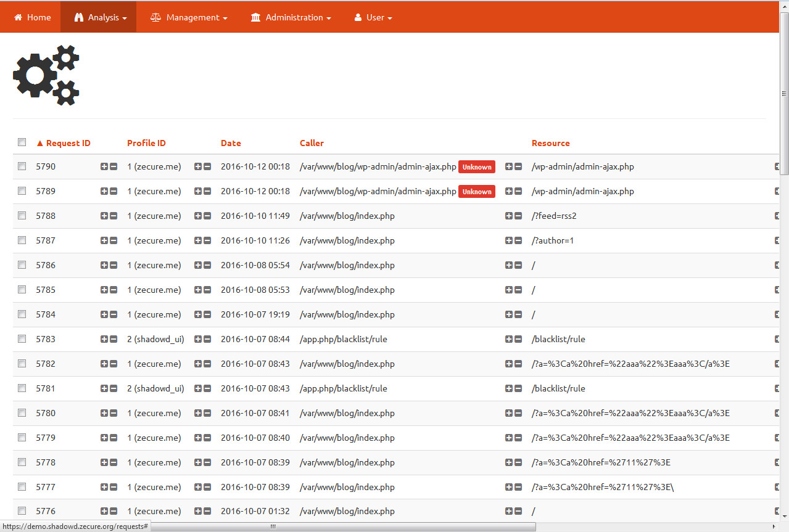Go to the Home page
This screenshot has height=532, width=789.
pyautogui.click(x=32, y=17)
